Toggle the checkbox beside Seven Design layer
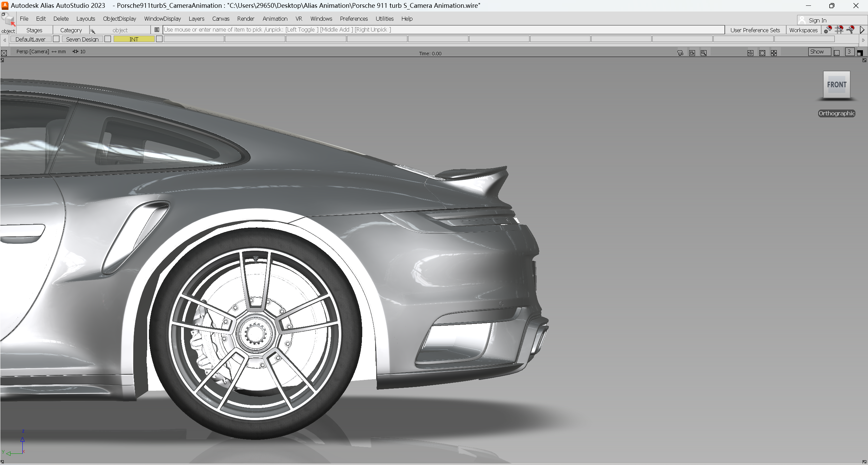868x465 pixels. pyautogui.click(x=108, y=39)
